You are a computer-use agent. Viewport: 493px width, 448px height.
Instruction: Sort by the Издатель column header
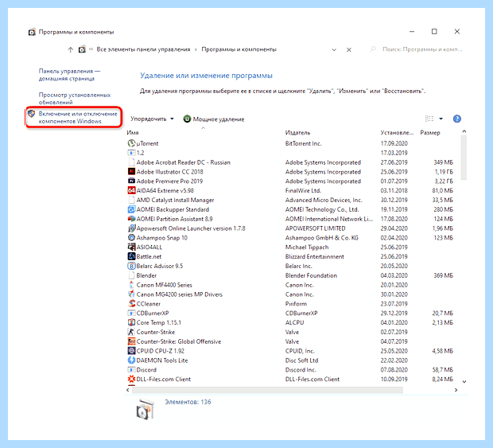tap(297, 133)
